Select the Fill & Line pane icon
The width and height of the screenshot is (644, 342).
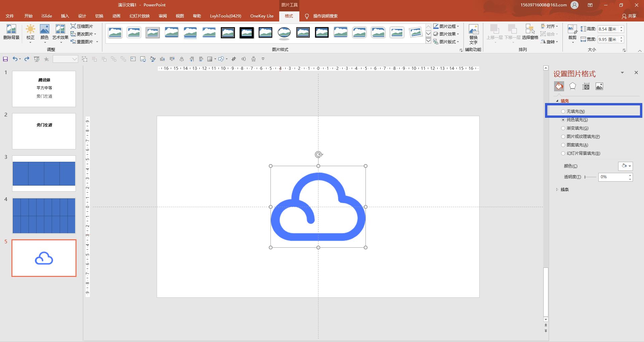559,86
